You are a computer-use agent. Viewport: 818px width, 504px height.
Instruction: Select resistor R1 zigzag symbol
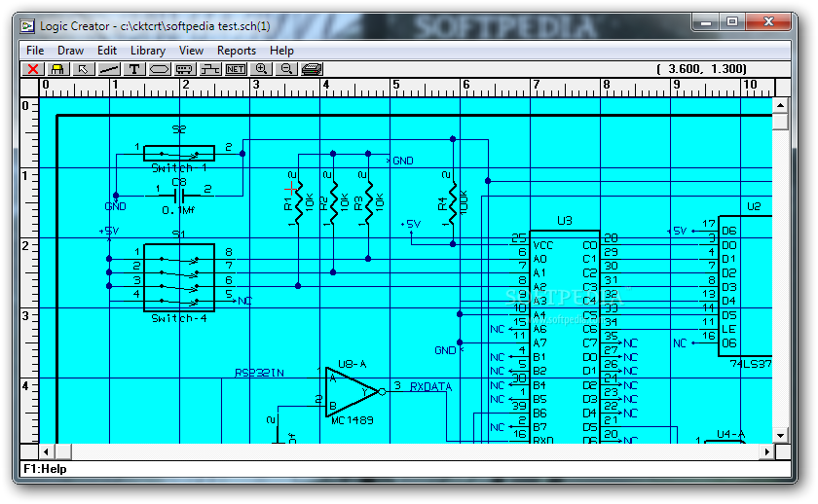tap(298, 201)
